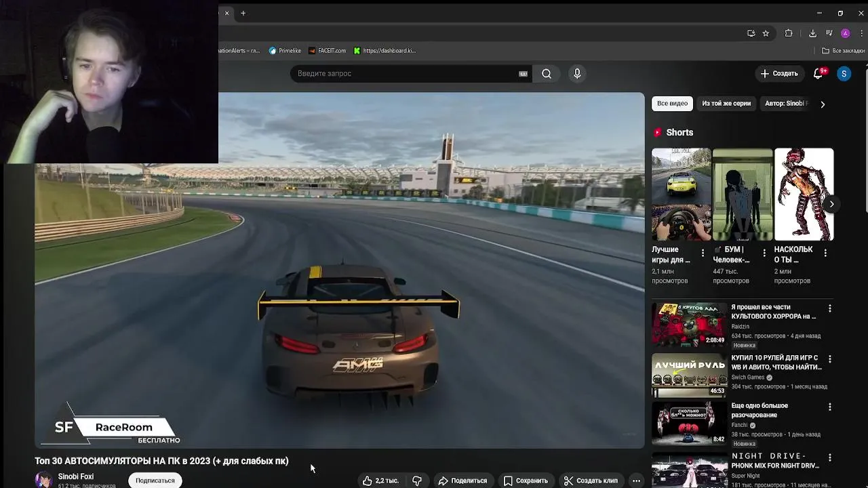Open media control icon in toolbar
Viewport: 868px width, 488px height.
(829, 33)
